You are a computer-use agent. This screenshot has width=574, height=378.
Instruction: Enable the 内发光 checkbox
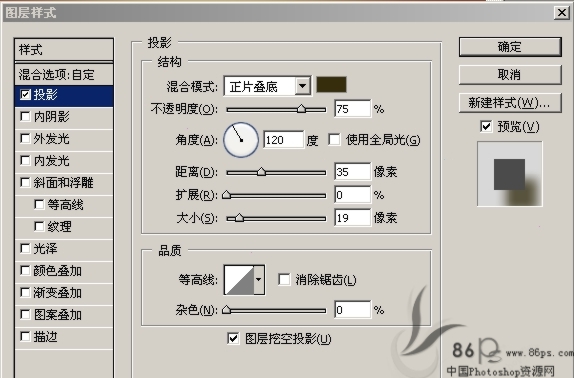[25, 161]
